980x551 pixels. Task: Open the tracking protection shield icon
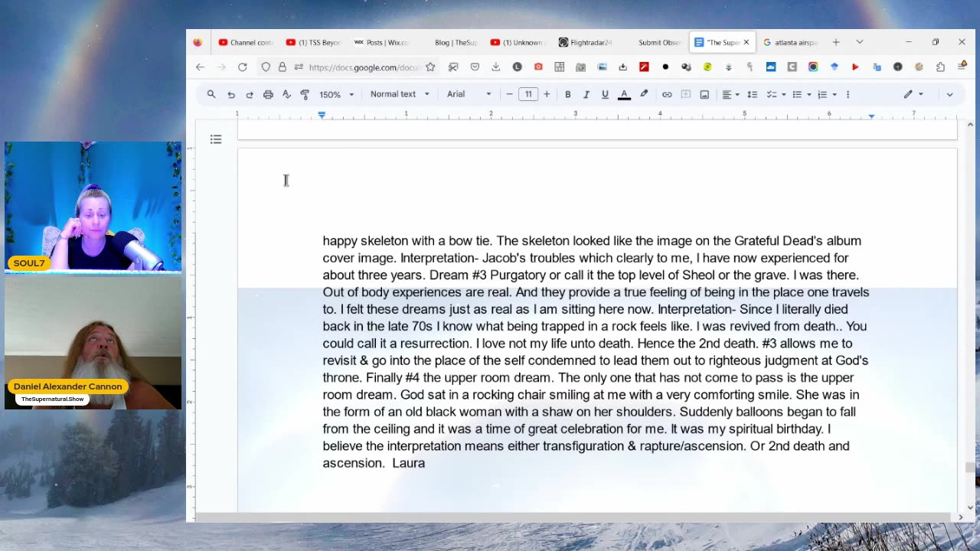tap(266, 67)
